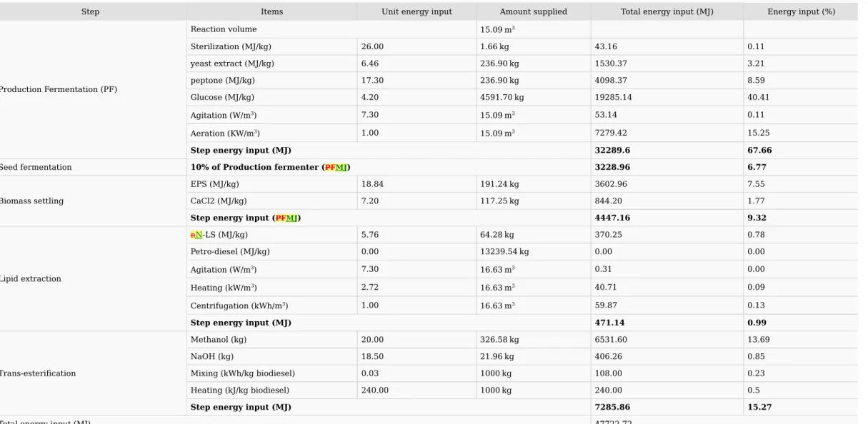Click amount supplied '117.25 kg'
This screenshot has height=424, width=868.
[499, 201]
